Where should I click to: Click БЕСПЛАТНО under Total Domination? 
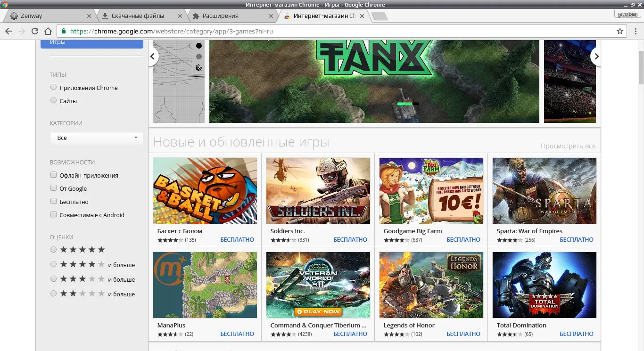577,334
